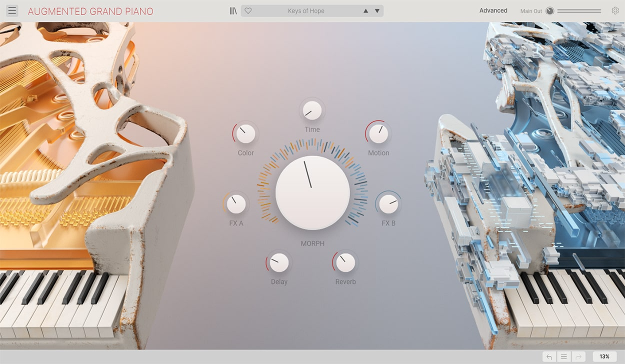Screen dimensions: 625x364
Task: Click the Main Out volume knob
Action: coord(550,11)
